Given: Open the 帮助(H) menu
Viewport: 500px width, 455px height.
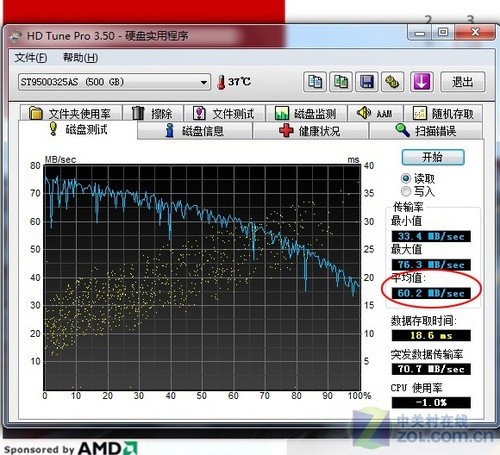Looking at the screenshot, I should (x=80, y=58).
